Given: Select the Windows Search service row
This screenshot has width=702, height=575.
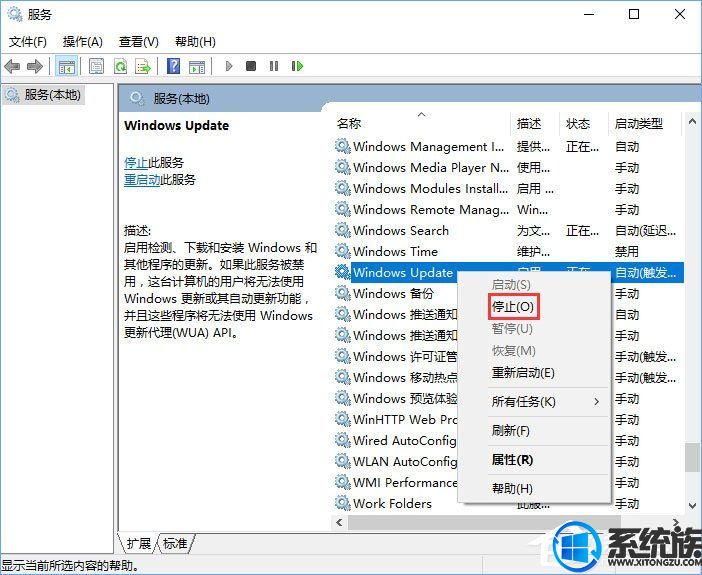Looking at the screenshot, I should 508,230.
